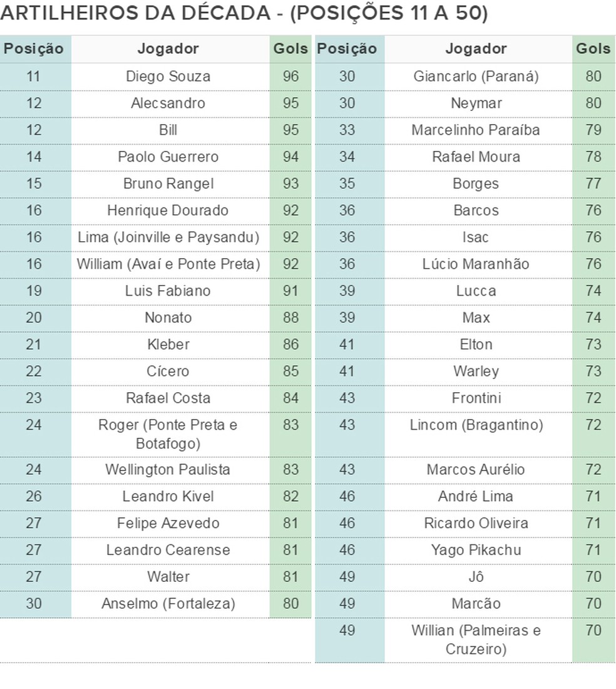Screen dimensions: 616x689
Task: Click the goals value 77 for Borges
Action: (x=593, y=184)
